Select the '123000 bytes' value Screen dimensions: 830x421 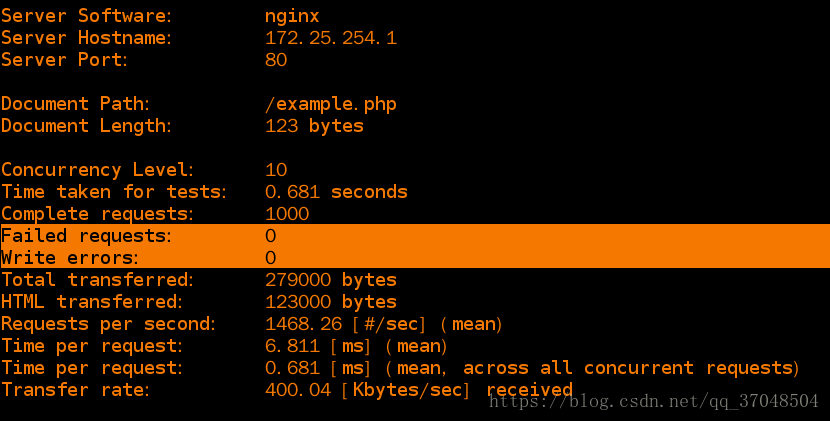(331, 302)
